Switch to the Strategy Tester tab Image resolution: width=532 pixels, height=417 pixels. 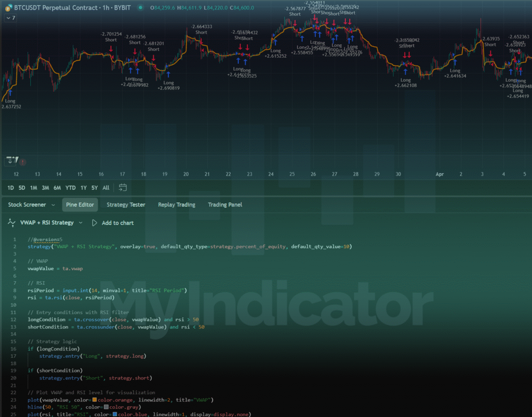125,204
